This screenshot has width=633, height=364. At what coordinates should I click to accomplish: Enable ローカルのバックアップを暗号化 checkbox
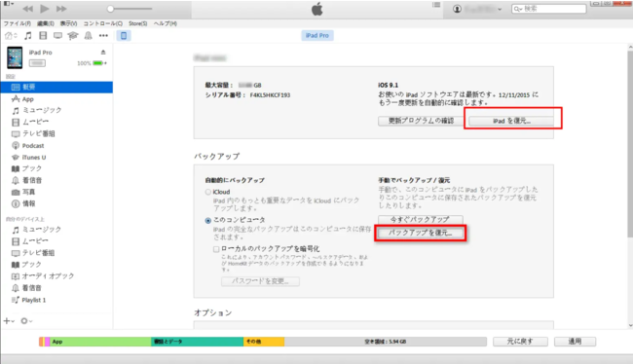[216, 249]
